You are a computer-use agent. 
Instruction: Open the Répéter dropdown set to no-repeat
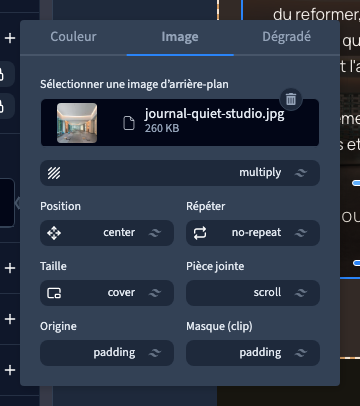tap(253, 233)
